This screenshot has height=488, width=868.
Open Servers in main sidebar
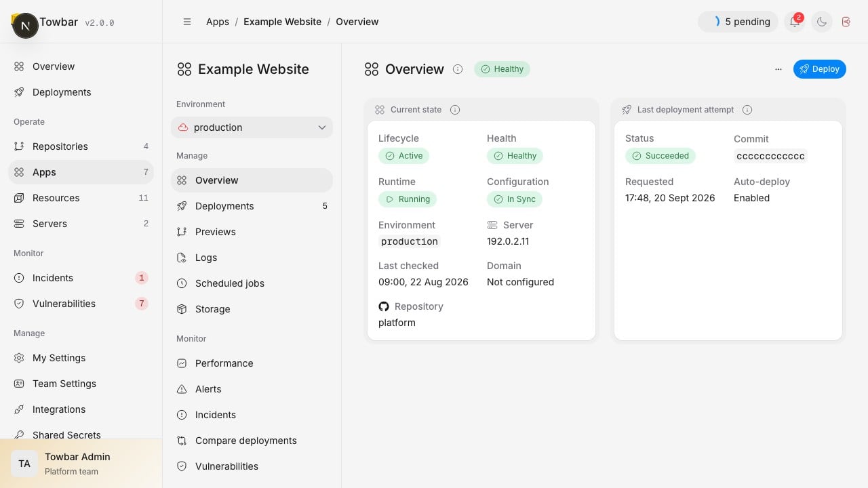(81, 224)
